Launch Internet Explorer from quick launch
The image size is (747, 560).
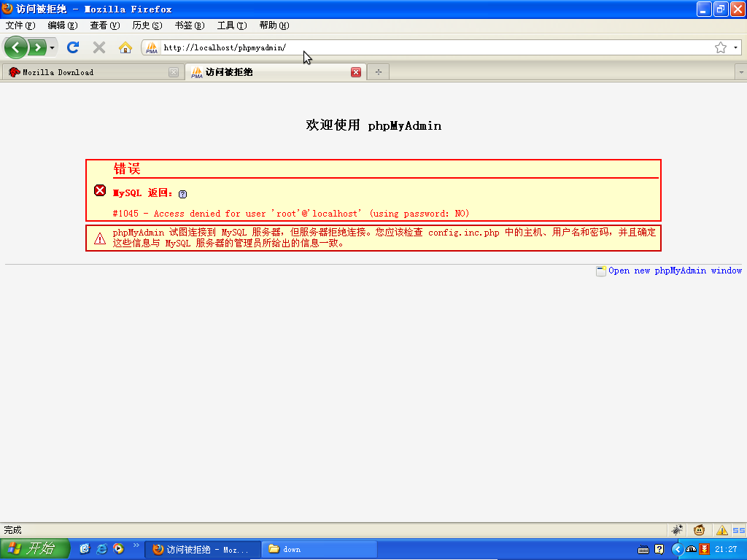[x=101, y=548]
